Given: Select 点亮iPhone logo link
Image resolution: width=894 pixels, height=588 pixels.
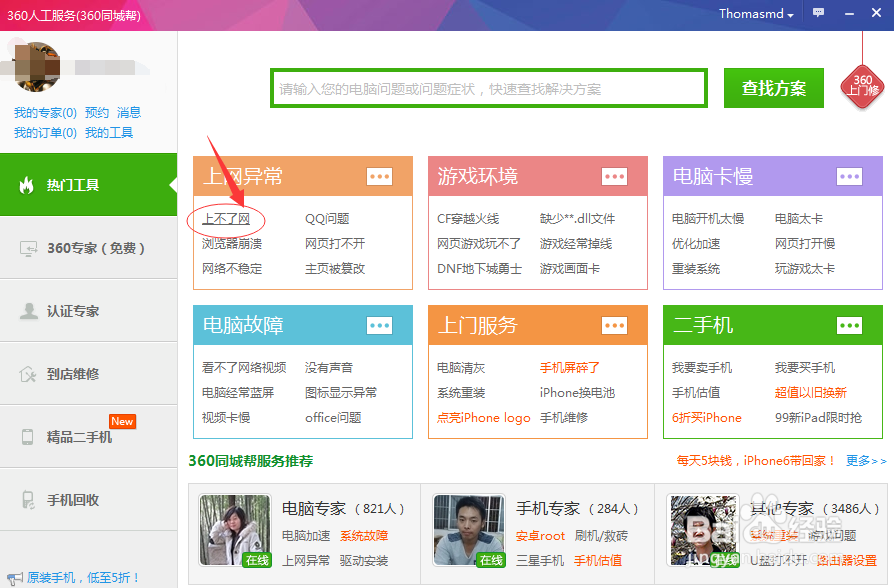Looking at the screenshot, I should (x=483, y=418).
